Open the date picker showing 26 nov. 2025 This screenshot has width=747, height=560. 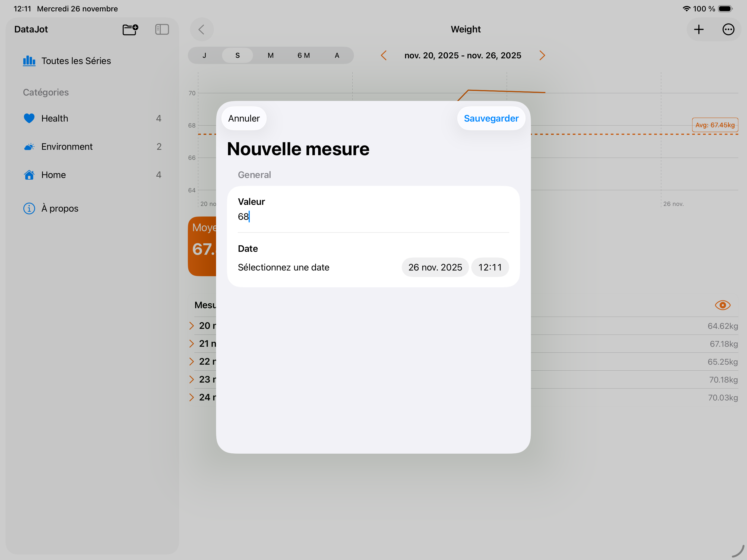click(x=435, y=267)
